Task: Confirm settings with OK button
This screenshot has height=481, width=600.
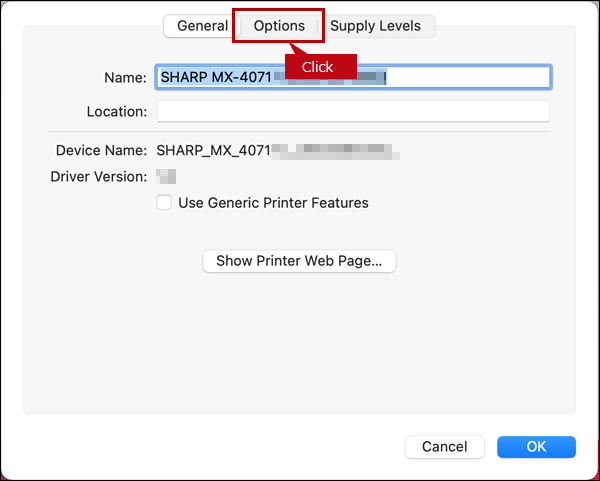Action: 536,447
